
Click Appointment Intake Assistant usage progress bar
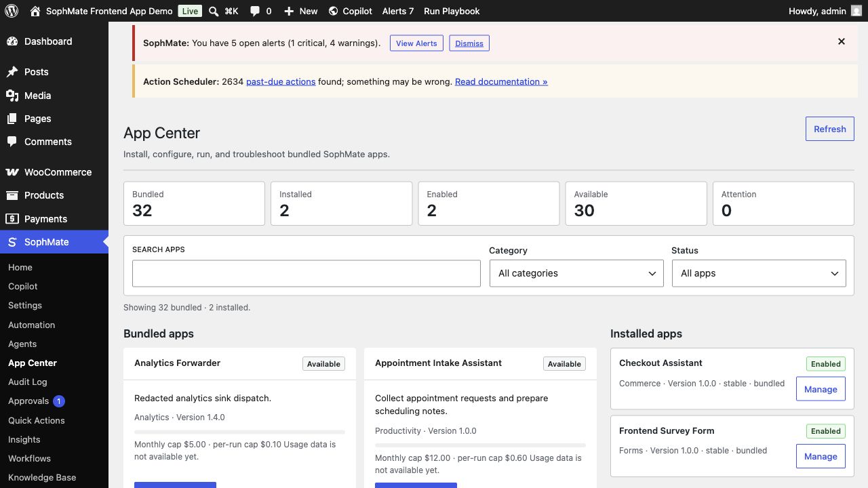480,445
